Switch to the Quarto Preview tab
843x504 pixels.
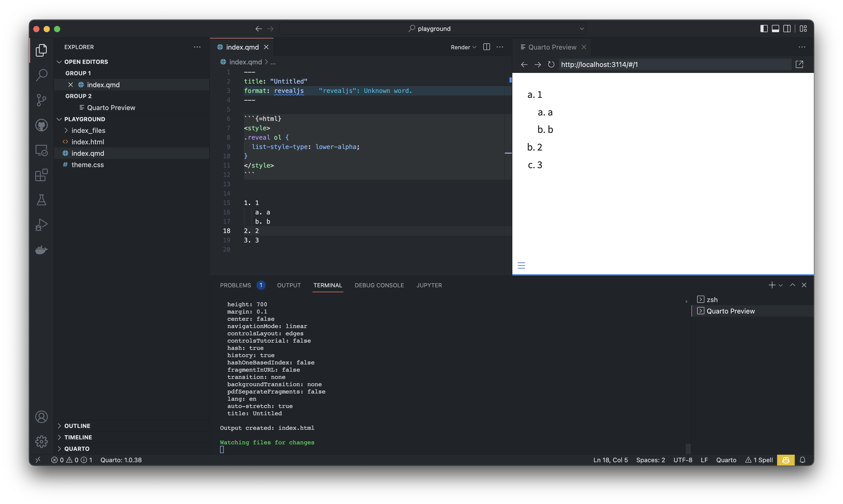click(552, 47)
